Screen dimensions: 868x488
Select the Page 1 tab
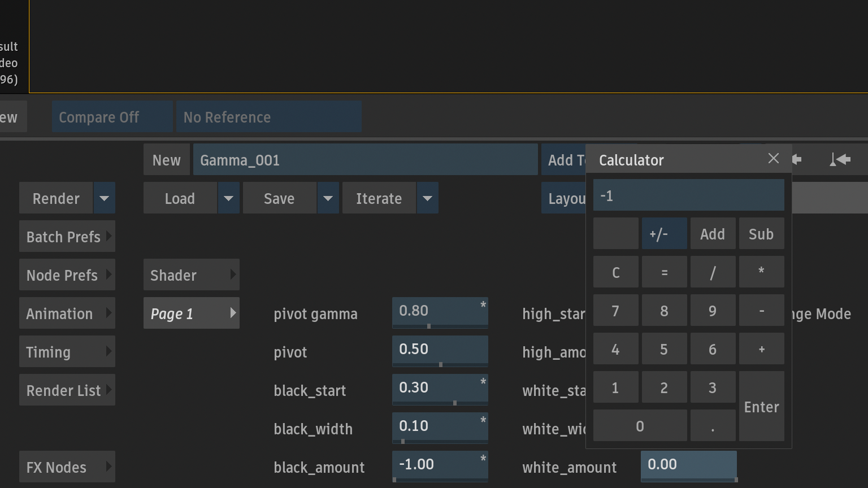click(192, 313)
